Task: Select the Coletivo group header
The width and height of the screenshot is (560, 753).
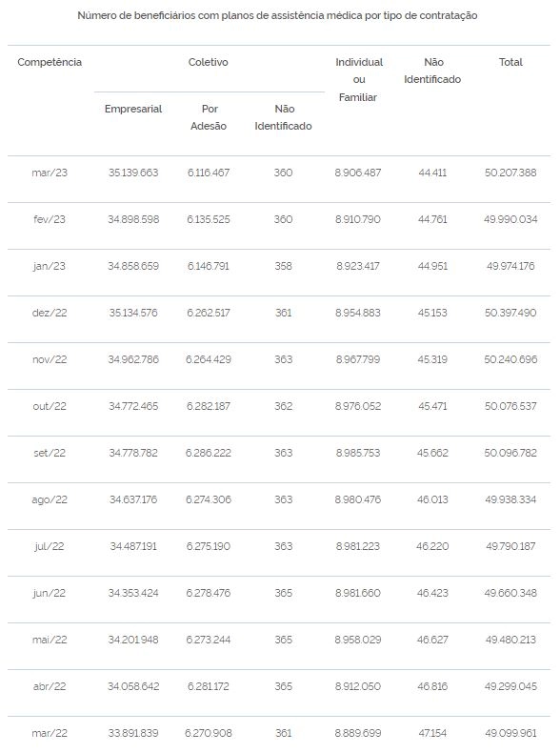Action: 208,62
